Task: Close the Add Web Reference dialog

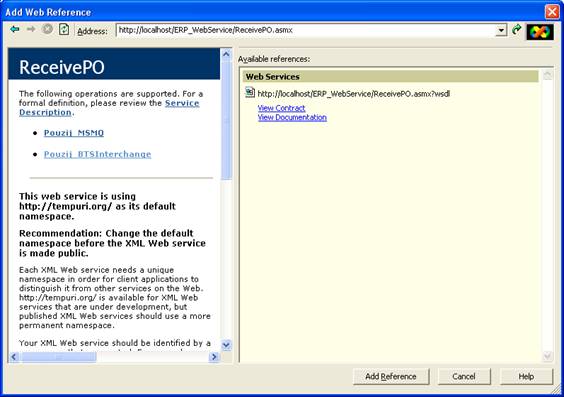Action: click(x=551, y=12)
